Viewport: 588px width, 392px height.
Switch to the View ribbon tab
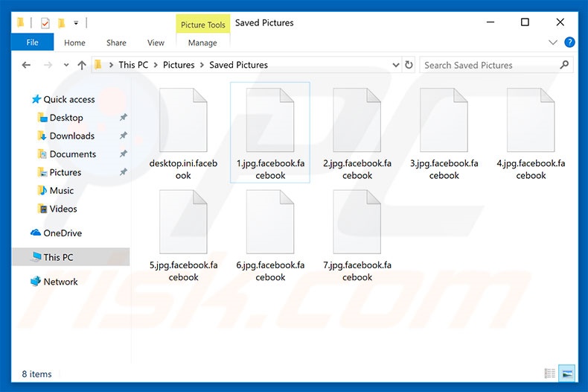click(x=156, y=42)
